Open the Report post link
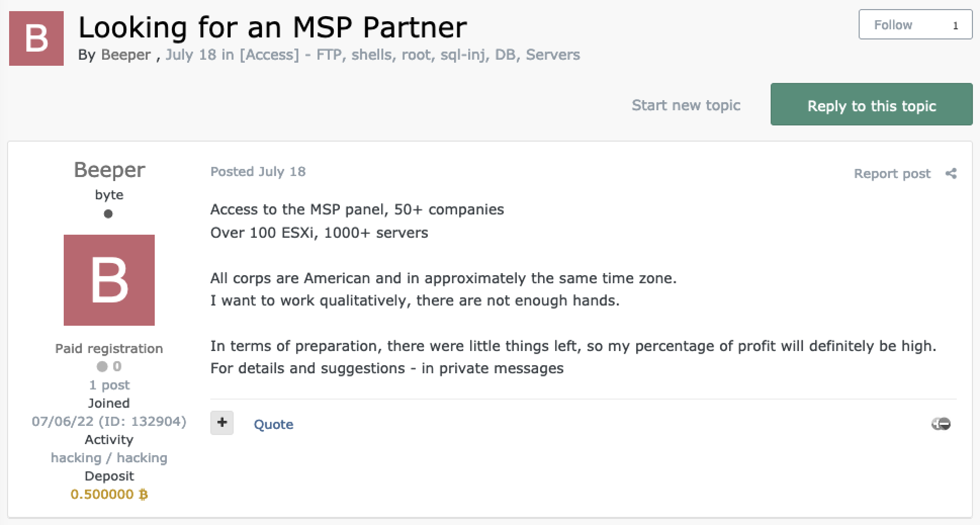 coord(892,173)
